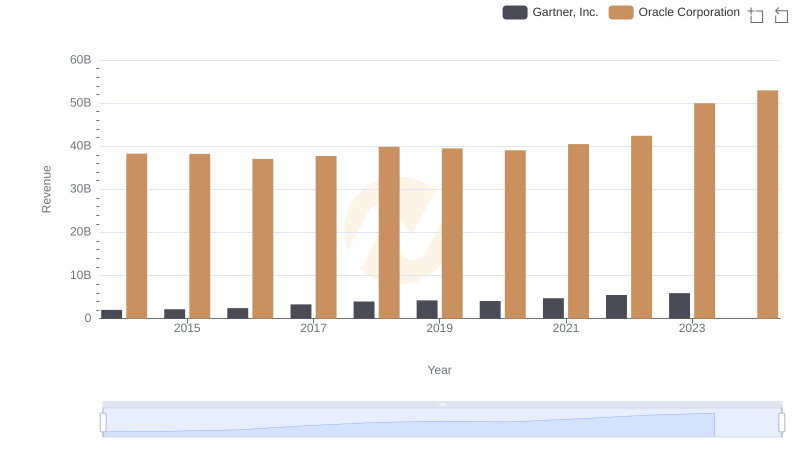Click the 'Year' axis title
Image resolution: width=800 pixels, height=461 pixels.
[x=439, y=370]
